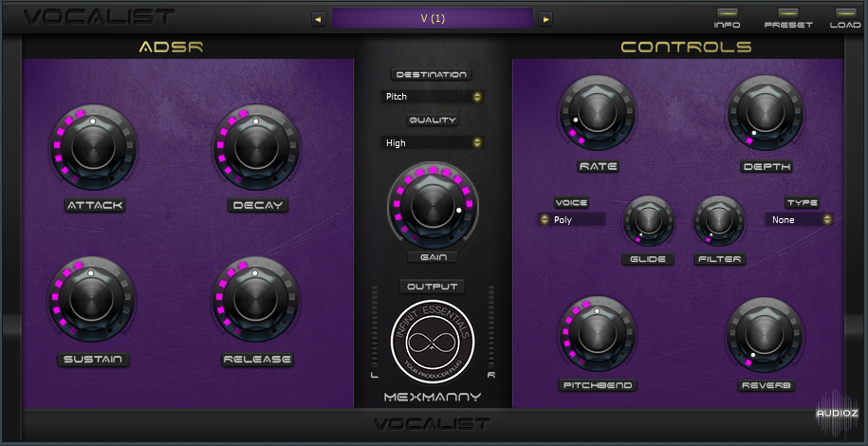Click the SUSTAIN label button
The image size is (868, 446).
coord(94,360)
